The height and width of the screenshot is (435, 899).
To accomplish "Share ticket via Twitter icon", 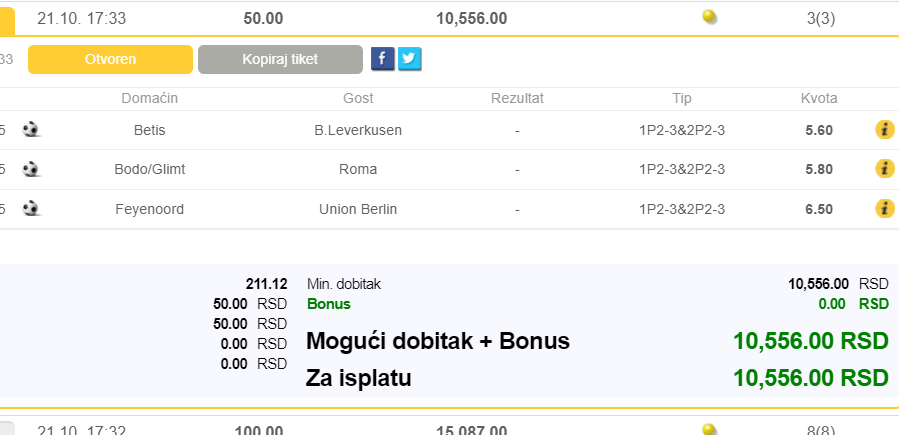I will coord(408,59).
